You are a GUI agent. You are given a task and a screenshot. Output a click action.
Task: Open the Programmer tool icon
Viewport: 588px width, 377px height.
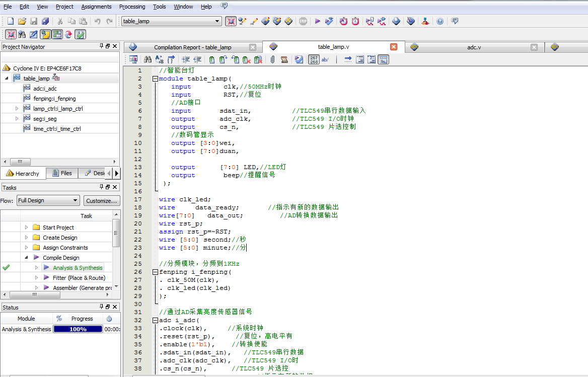pyautogui.click(x=411, y=21)
